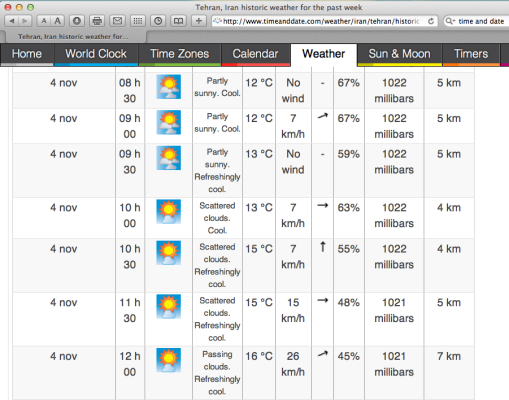Click the print icon in toolbar
The image size is (509, 400).
[x=97, y=21]
